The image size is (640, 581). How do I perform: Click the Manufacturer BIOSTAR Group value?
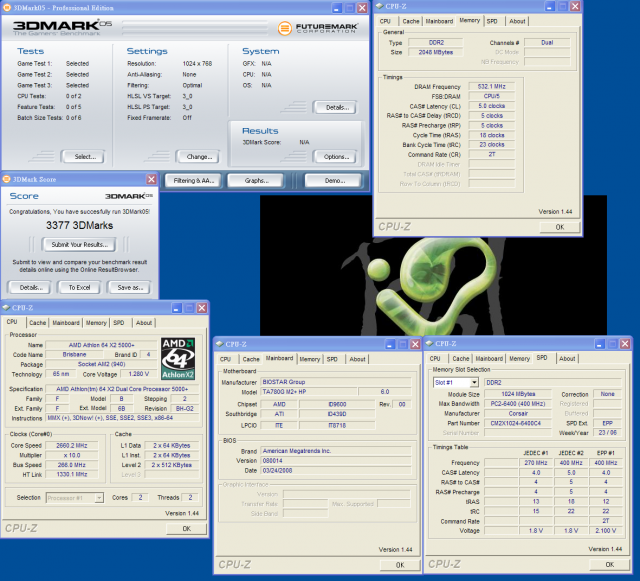[336, 382]
